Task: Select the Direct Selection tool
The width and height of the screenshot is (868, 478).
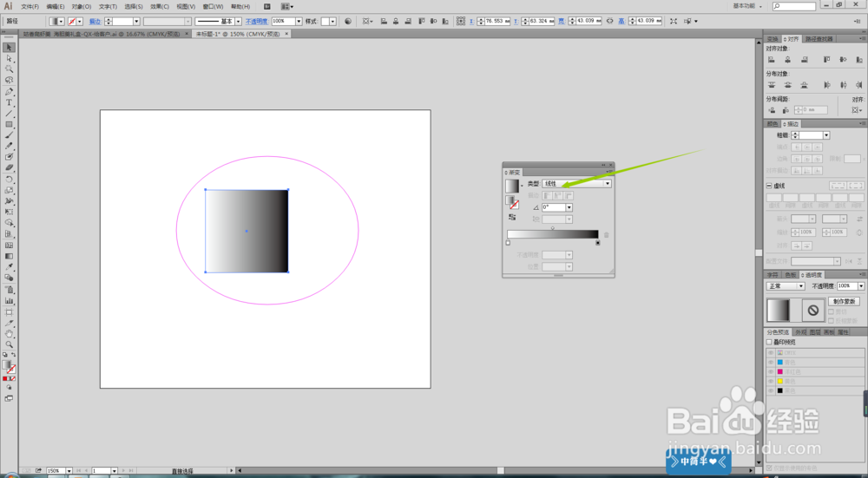Action: (x=9, y=59)
